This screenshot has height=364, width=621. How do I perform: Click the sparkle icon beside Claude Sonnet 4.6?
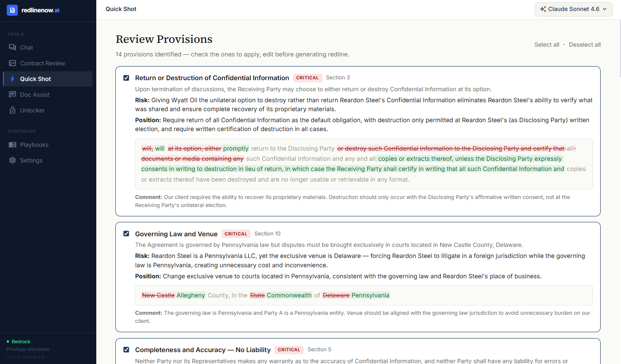point(543,9)
